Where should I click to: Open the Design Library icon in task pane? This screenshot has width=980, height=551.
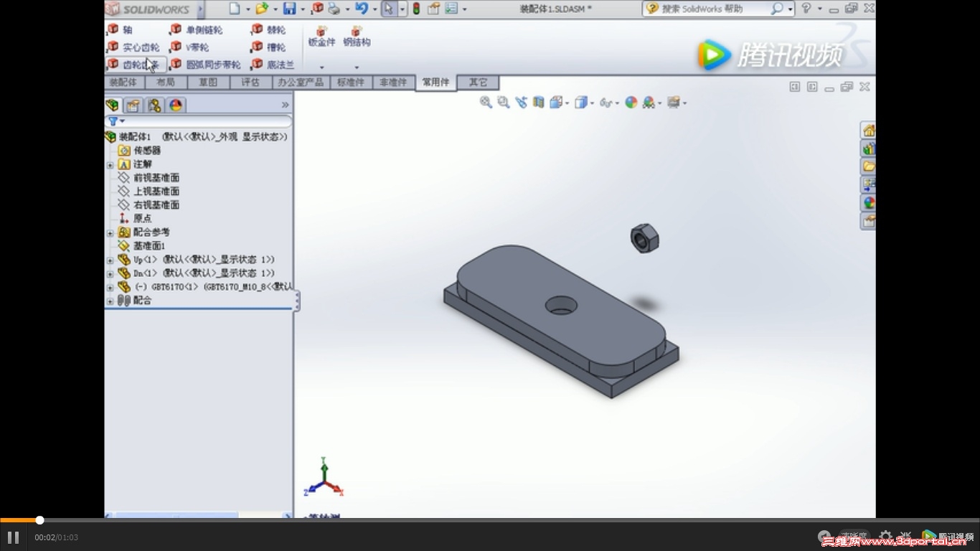point(869,149)
